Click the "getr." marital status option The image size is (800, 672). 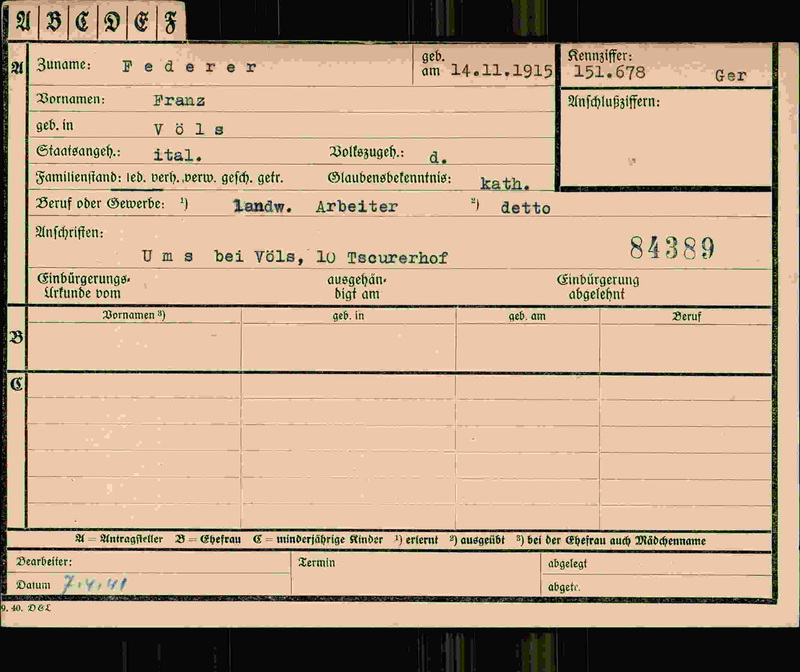click(x=270, y=179)
